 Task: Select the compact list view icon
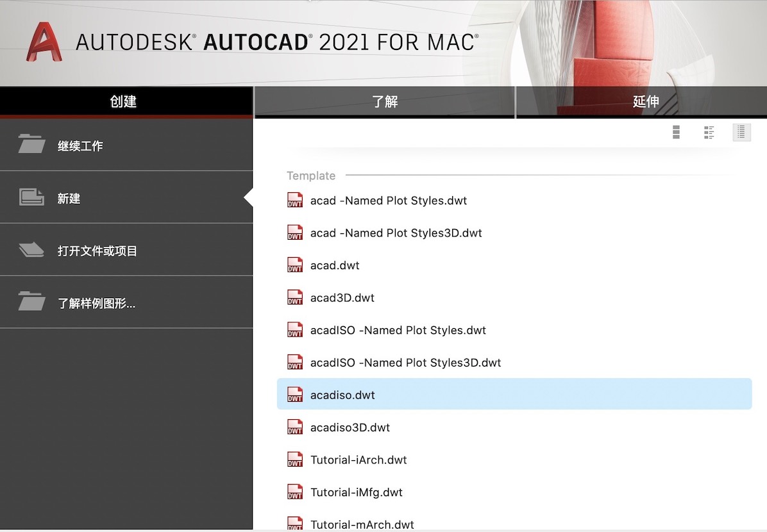click(x=741, y=132)
